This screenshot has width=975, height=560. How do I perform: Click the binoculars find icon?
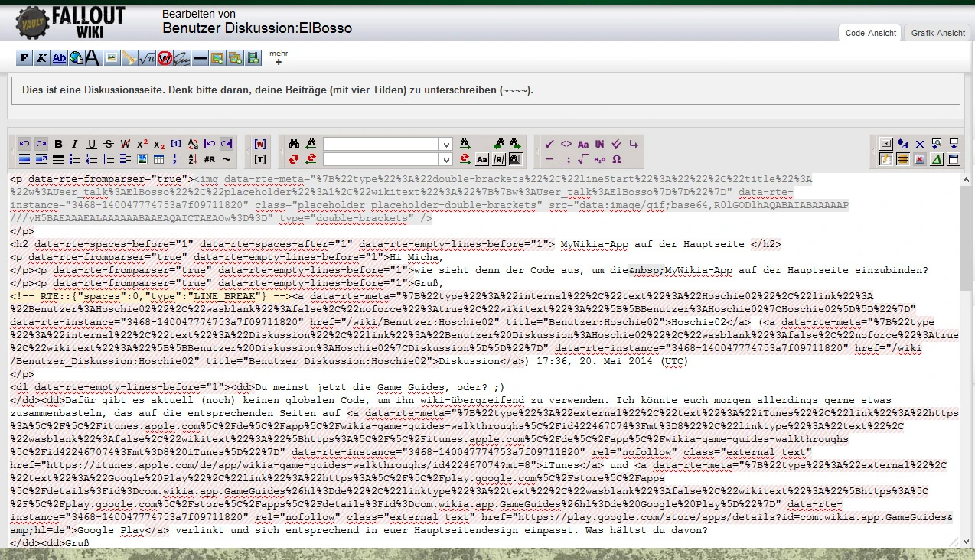point(293,144)
